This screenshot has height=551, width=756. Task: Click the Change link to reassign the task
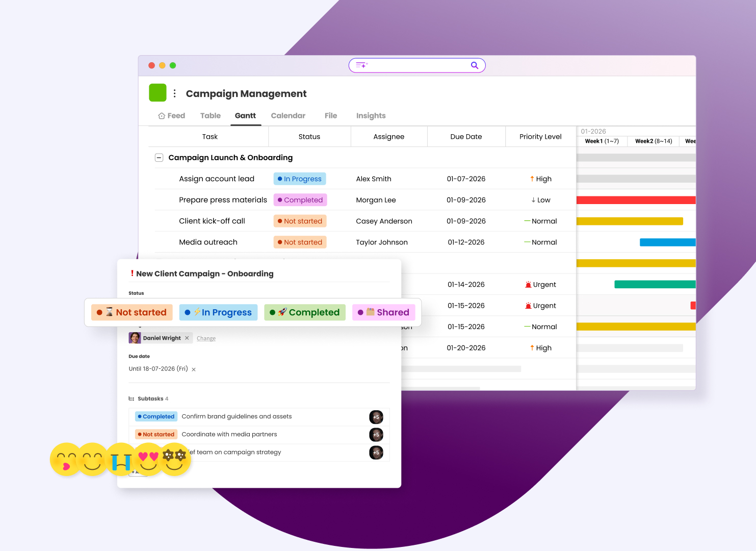(206, 338)
